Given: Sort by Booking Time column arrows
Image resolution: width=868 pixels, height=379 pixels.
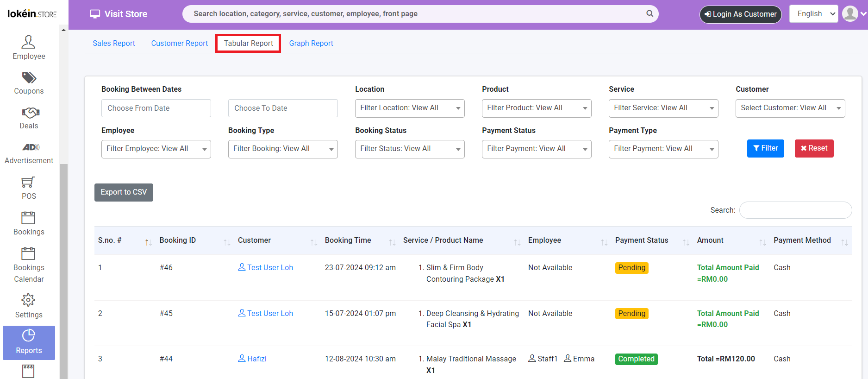Looking at the screenshot, I should 392,242.
